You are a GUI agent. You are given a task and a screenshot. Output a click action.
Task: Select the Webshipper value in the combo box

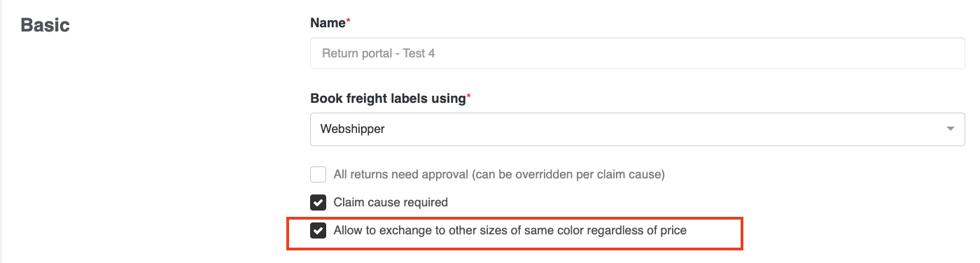tap(353, 129)
